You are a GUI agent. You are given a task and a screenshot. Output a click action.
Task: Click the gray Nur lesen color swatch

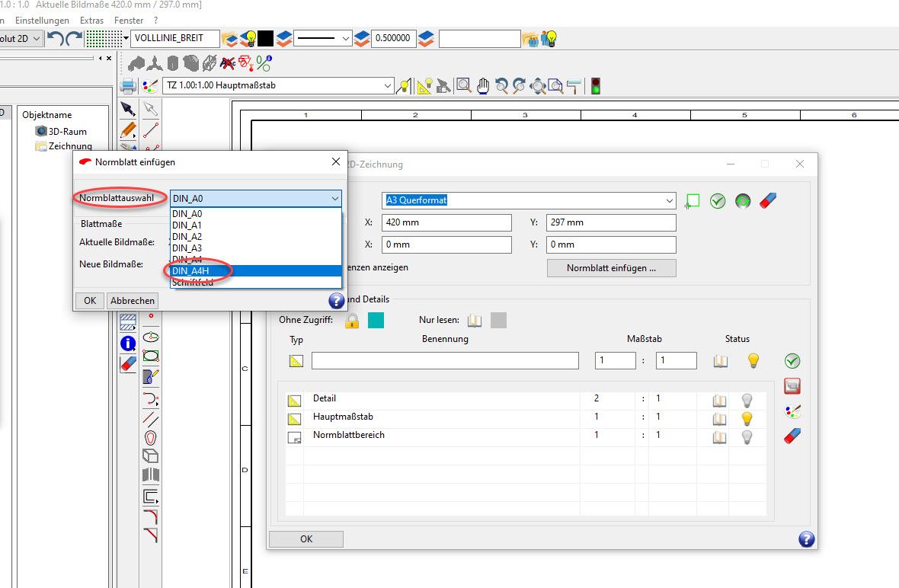click(x=499, y=321)
